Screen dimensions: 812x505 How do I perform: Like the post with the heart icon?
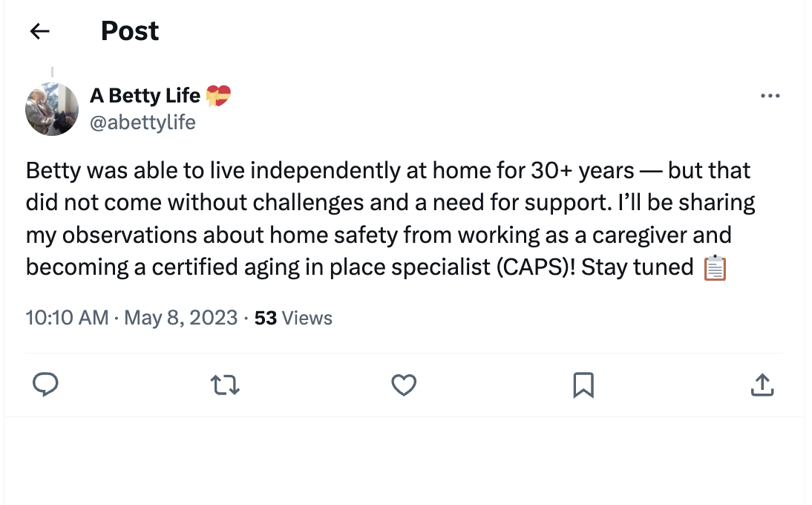[404, 385]
